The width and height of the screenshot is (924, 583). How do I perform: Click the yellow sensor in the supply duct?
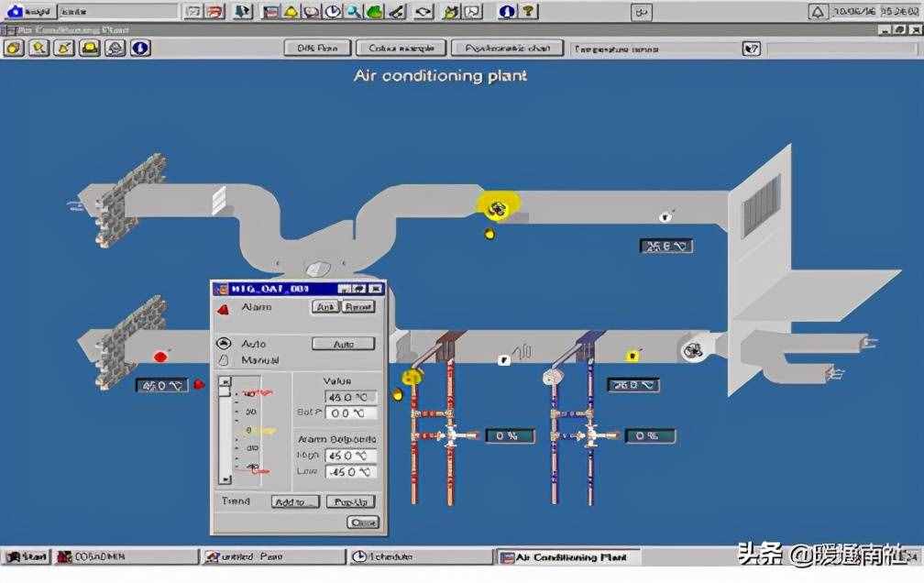[632, 356]
